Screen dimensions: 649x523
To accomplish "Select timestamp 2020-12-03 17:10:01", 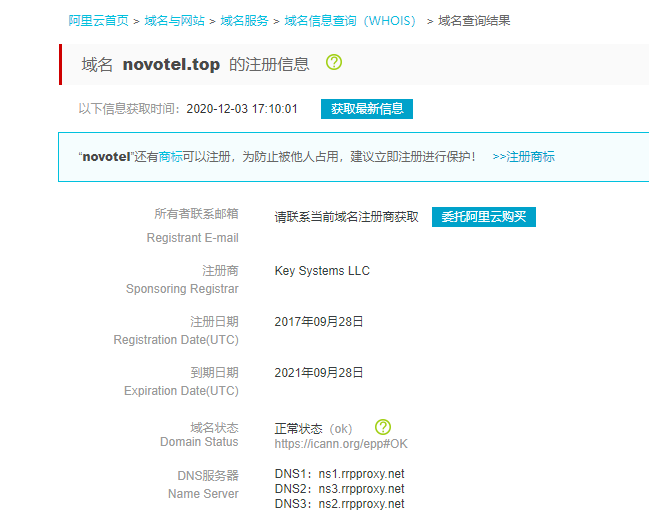I will tap(242, 109).
